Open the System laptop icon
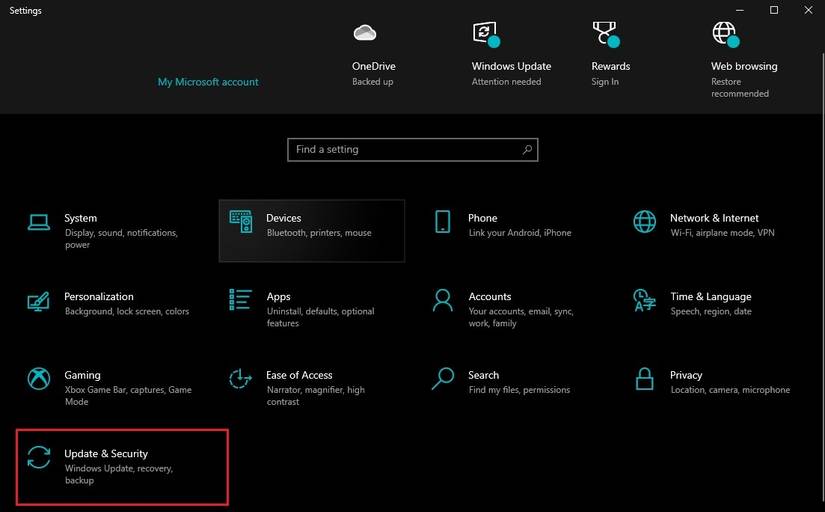The image size is (825, 512). [38, 222]
